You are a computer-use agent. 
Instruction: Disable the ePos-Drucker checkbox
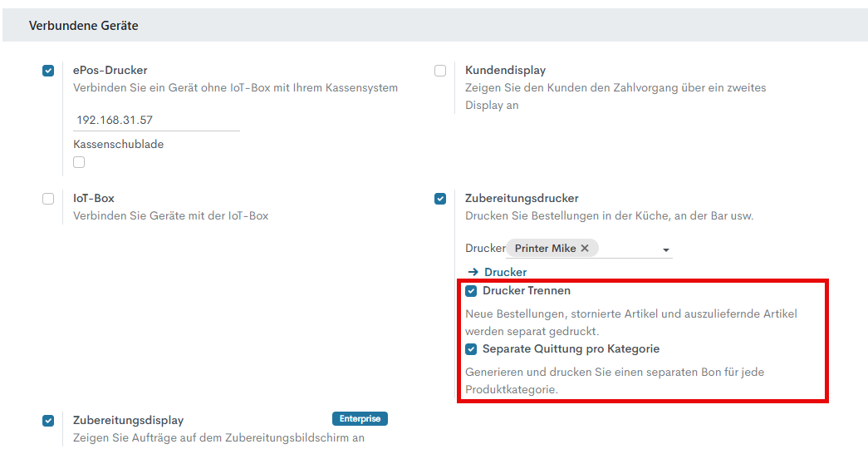tap(48, 71)
